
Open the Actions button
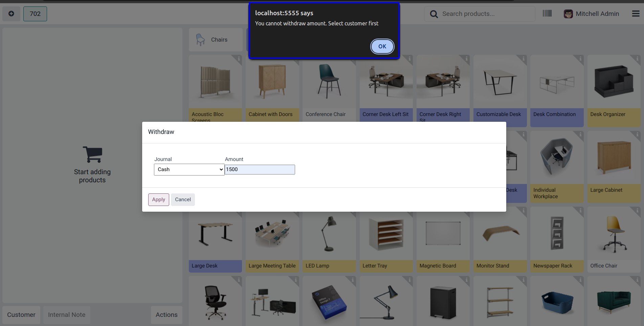coord(166,315)
